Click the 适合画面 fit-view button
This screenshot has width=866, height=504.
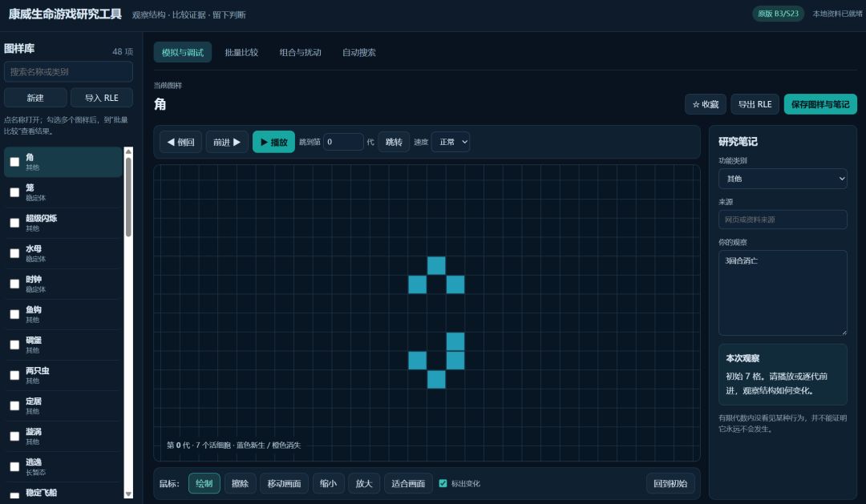pyautogui.click(x=408, y=484)
